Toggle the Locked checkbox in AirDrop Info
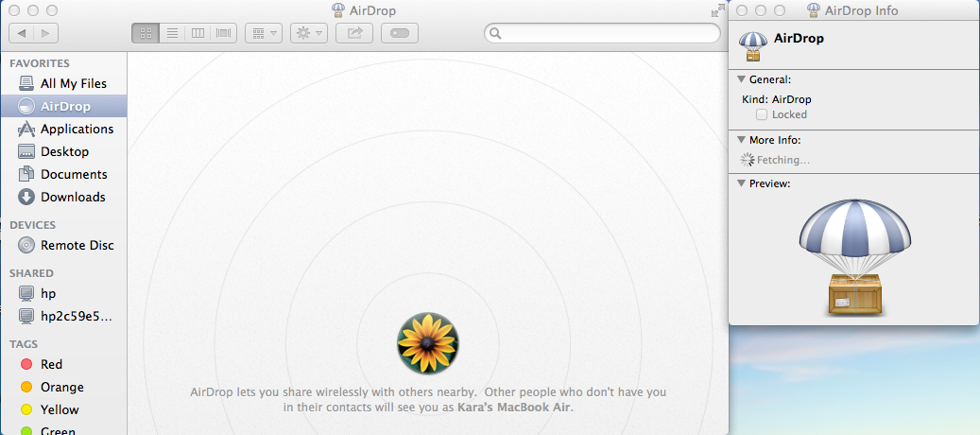Viewport: 980px width, 435px height. click(762, 114)
